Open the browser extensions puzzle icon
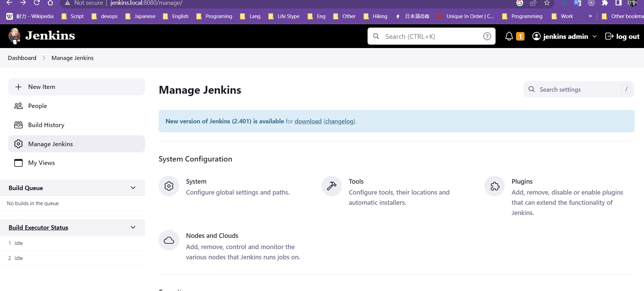Screen dimensions: 644x291 [x=605, y=3]
